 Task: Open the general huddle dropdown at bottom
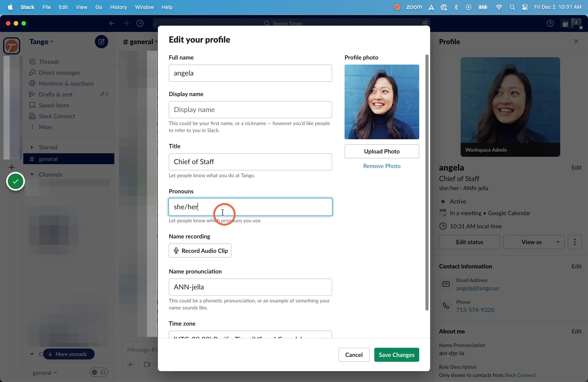(x=45, y=373)
